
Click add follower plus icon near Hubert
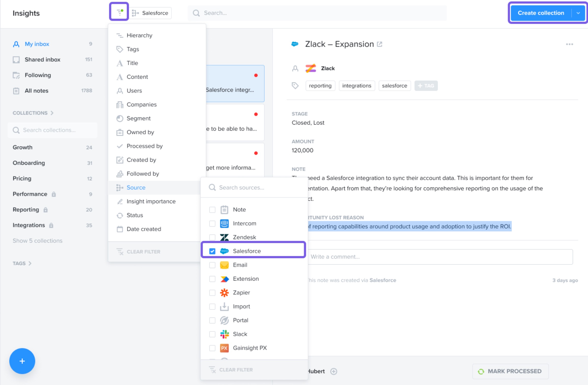coord(333,371)
